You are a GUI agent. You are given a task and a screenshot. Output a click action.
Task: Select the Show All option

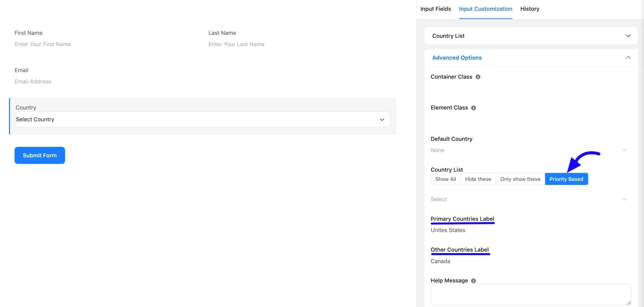click(x=446, y=179)
